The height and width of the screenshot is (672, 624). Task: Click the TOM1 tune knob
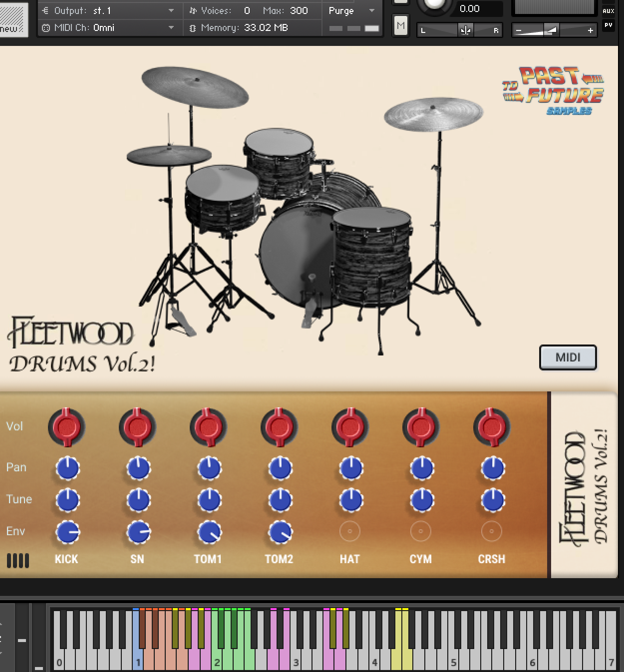click(209, 500)
